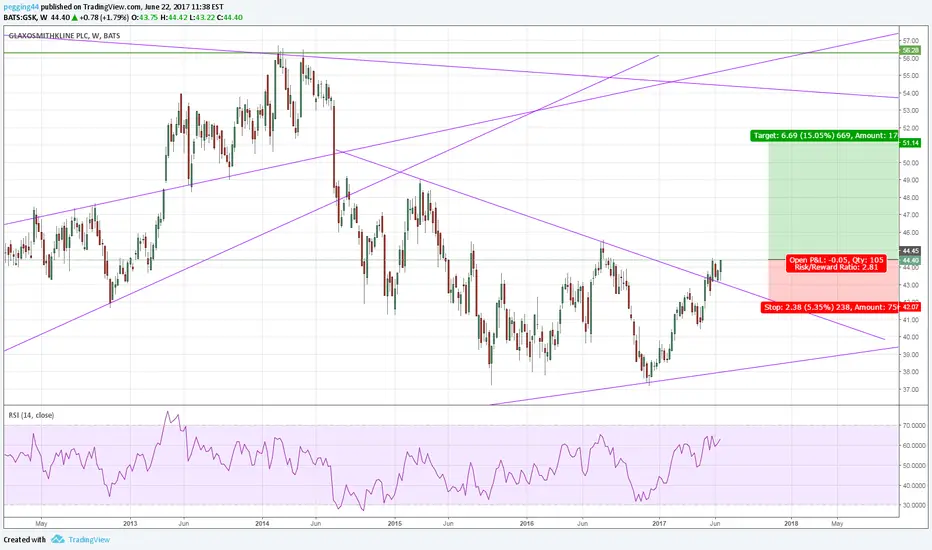
Task: Click the 57.00 price axis value
Action: [x=911, y=40]
